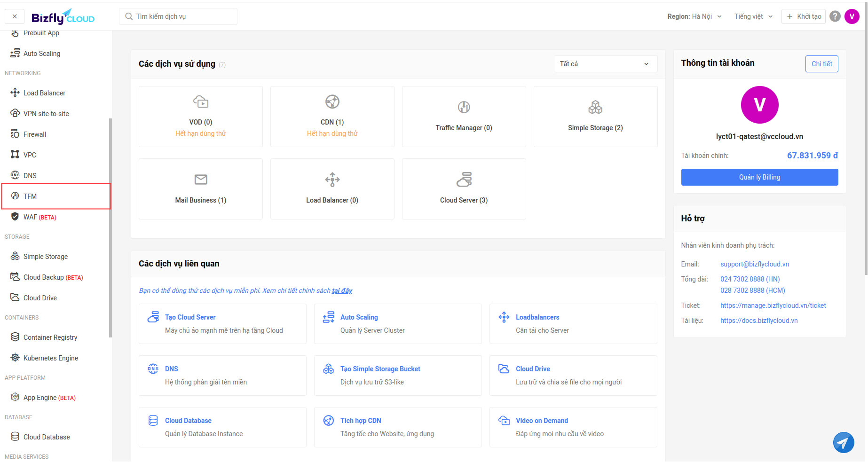The image size is (868, 462).
Task: Click the Load Balancer card icon
Action: 332,180
